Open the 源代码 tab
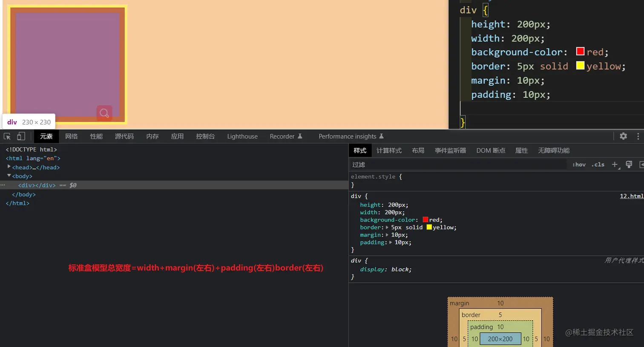The image size is (644, 347). (124, 136)
